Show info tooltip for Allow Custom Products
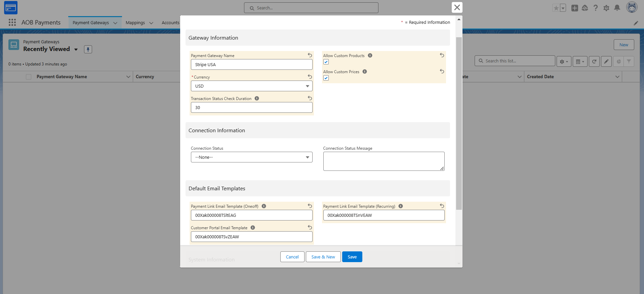This screenshot has height=294, width=644. coord(370,55)
